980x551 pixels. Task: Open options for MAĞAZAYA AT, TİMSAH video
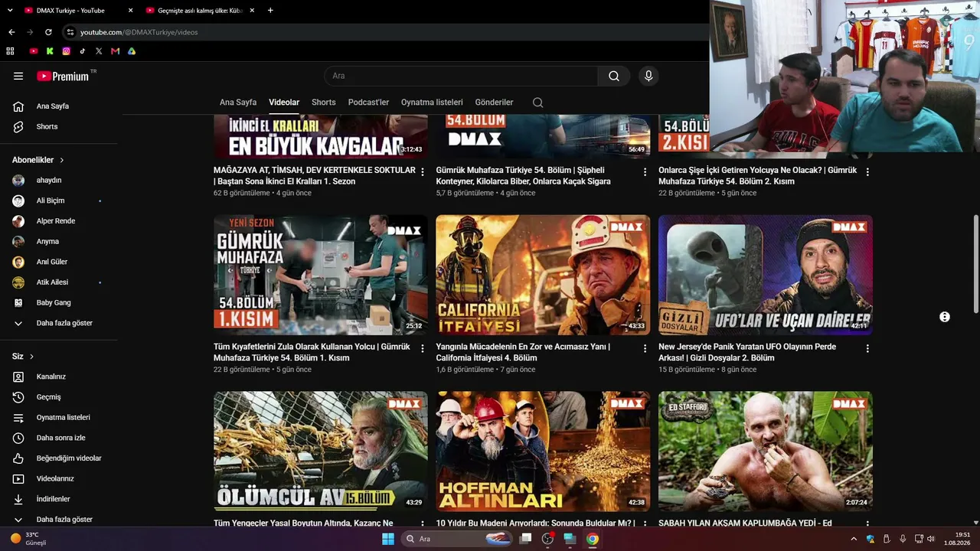click(423, 172)
